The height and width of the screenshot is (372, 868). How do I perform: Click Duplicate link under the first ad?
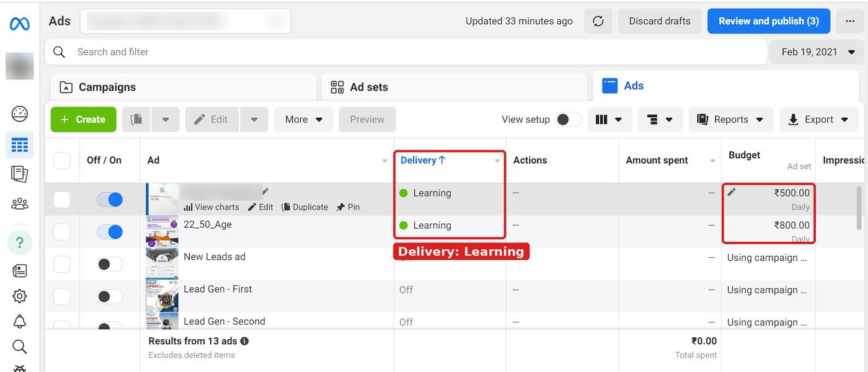pyautogui.click(x=304, y=207)
